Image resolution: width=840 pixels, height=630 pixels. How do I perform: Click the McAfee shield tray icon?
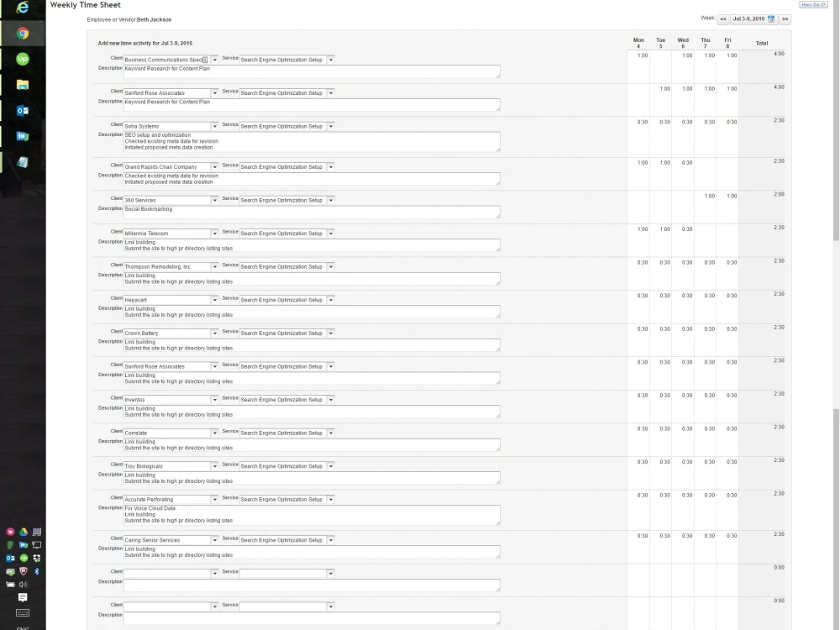coord(24,571)
